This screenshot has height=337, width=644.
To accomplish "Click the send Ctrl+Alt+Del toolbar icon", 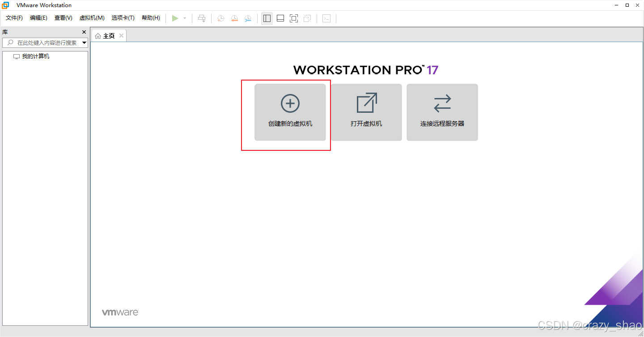I will click(x=202, y=18).
